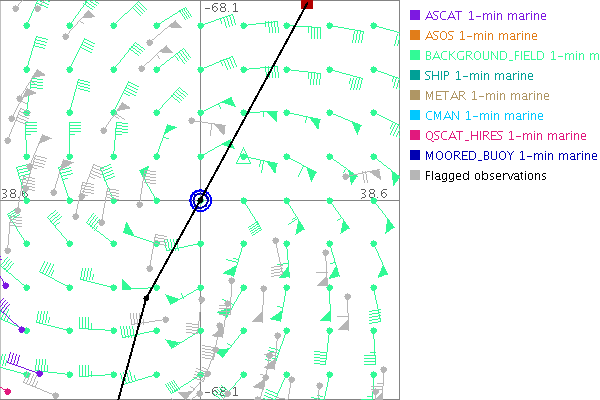Image resolution: width=600 pixels, height=400 pixels.
Task: Select the pink QSCAT_HIRES legend square
Action: click(x=414, y=136)
